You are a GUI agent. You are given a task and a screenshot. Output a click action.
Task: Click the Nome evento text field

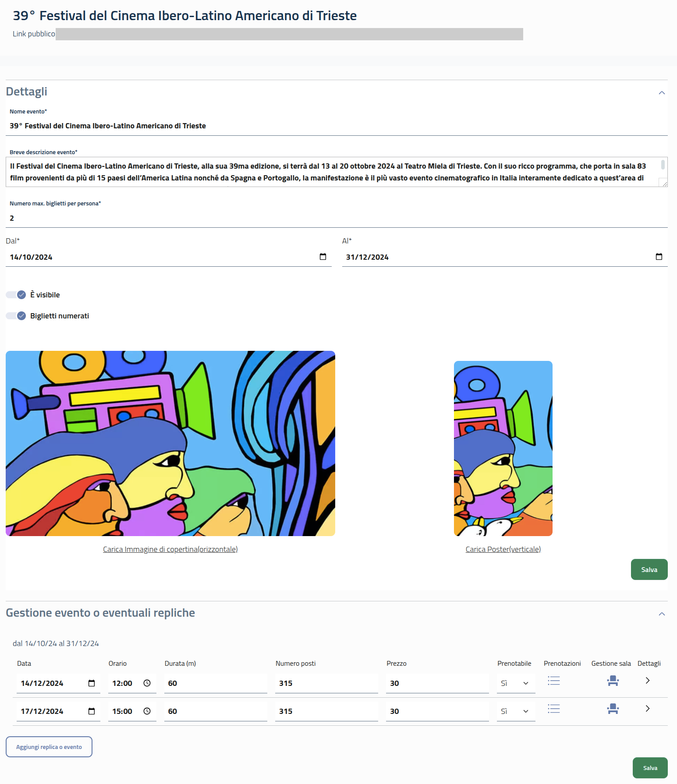click(337, 126)
